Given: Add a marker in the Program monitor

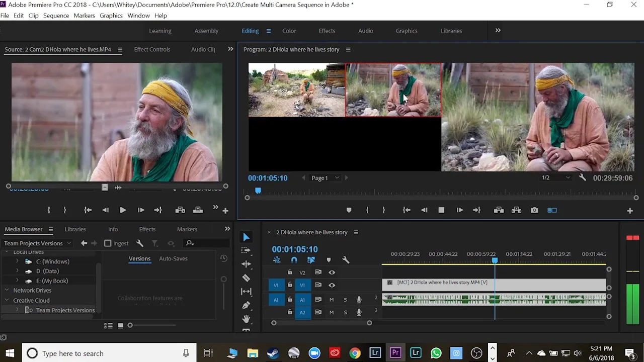Looking at the screenshot, I should pos(349,210).
